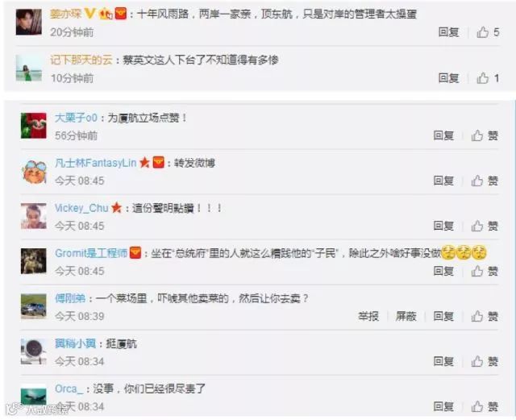Reply to 大栗子o0's comment
This screenshot has height=420, width=516.
pyautogui.click(x=443, y=135)
